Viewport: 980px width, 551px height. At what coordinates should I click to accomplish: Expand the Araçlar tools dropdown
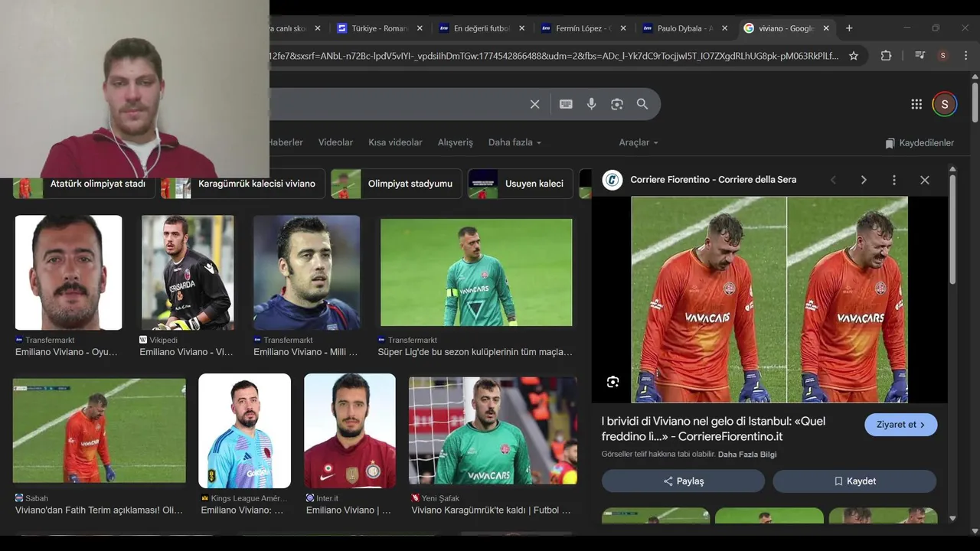[639, 142]
